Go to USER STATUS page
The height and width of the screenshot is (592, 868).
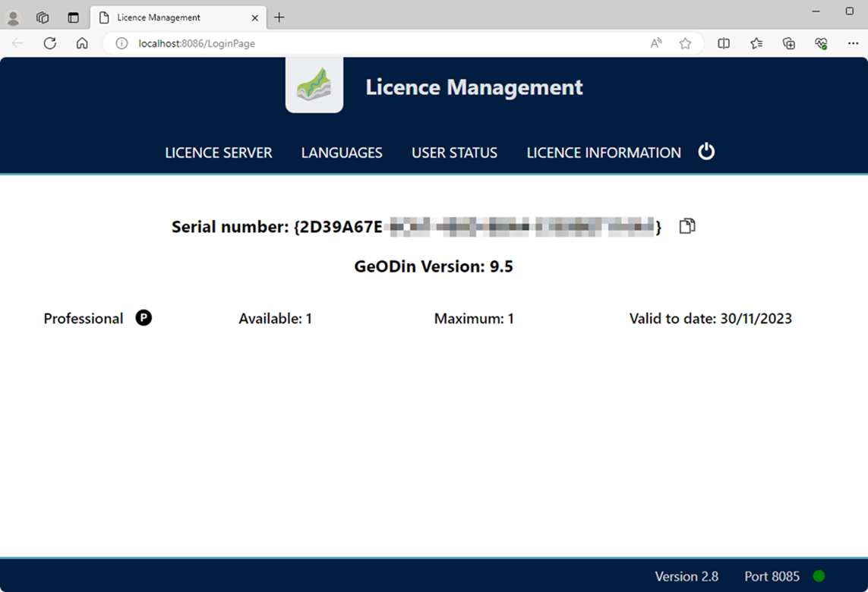coord(454,153)
